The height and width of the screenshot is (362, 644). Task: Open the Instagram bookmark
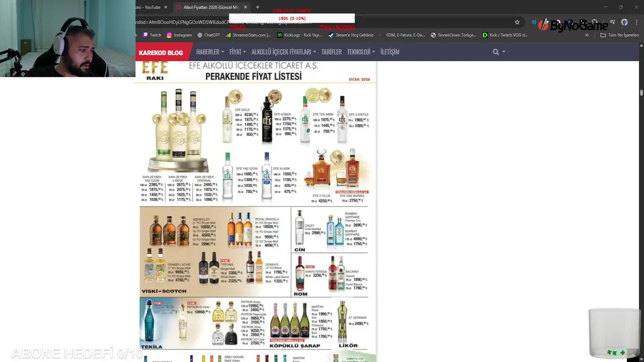coord(179,35)
